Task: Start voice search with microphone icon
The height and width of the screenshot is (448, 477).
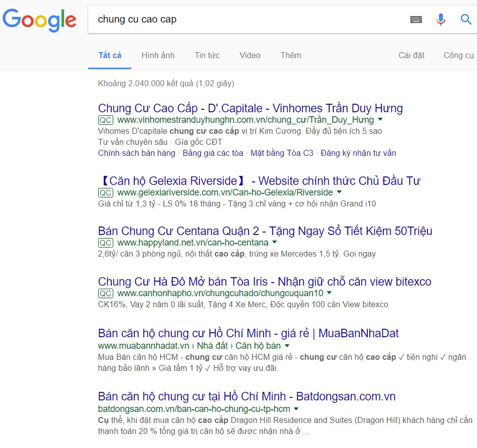Action: pos(441,20)
